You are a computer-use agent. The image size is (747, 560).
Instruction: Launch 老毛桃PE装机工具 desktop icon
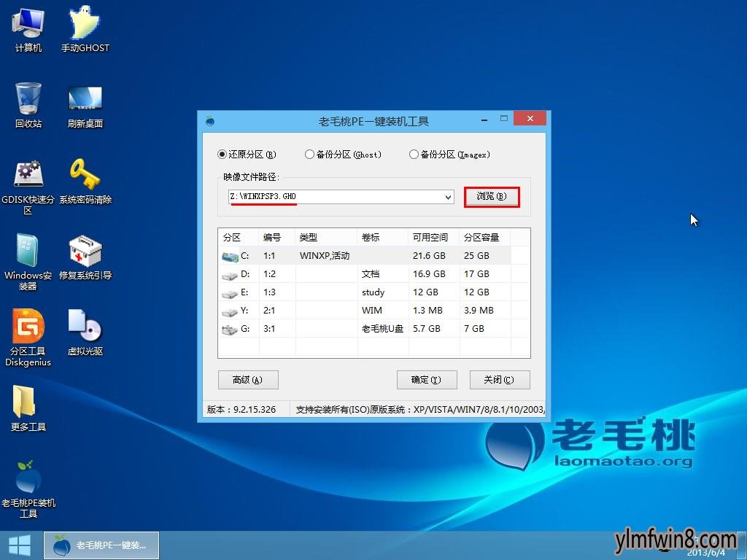coord(28,489)
